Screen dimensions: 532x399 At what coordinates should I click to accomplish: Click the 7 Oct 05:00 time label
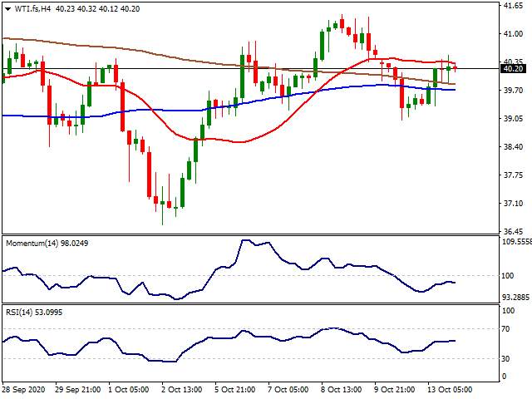288,390
